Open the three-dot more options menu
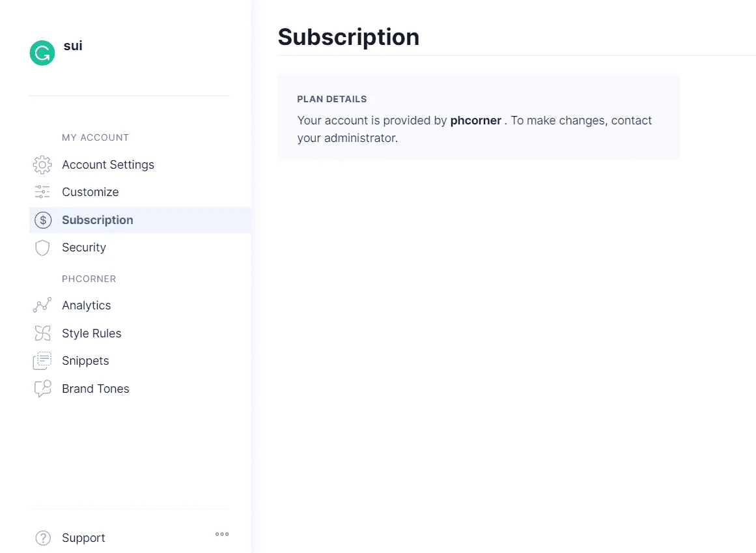Image resolution: width=756 pixels, height=553 pixels. (x=222, y=534)
